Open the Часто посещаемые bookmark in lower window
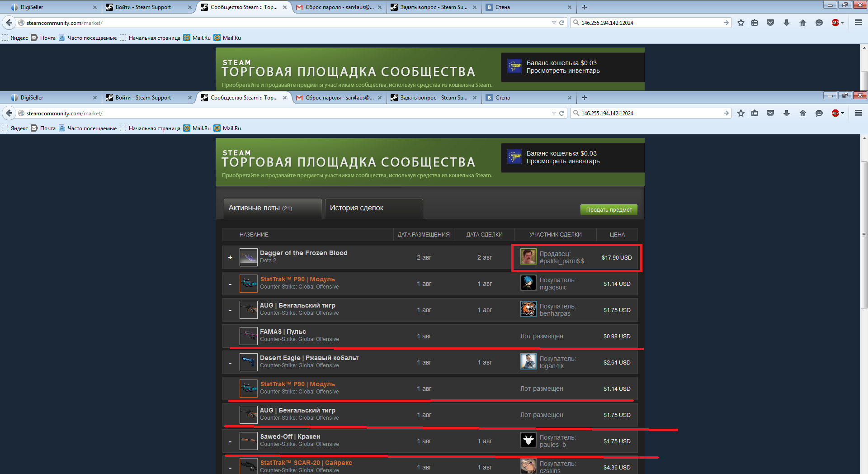The image size is (868, 474). [88, 128]
